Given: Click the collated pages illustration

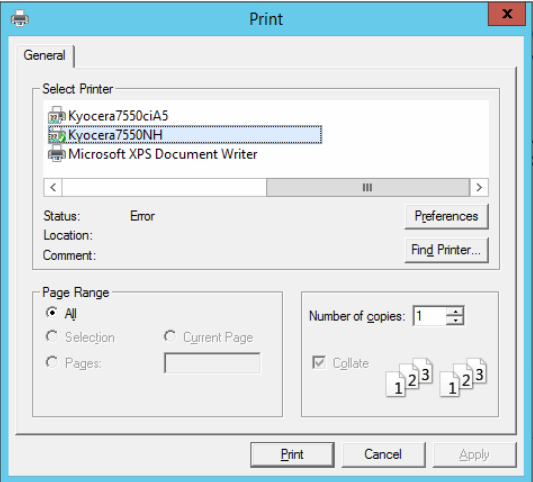Looking at the screenshot, I should click(x=436, y=377).
